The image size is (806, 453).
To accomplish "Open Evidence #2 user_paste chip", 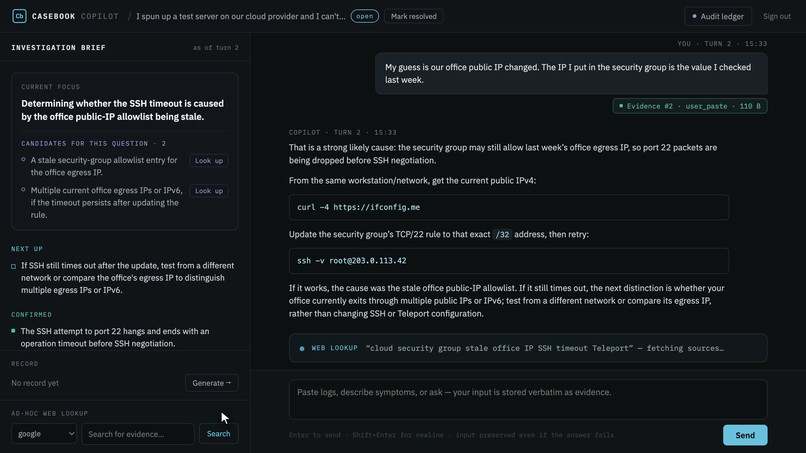I will [690, 106].
